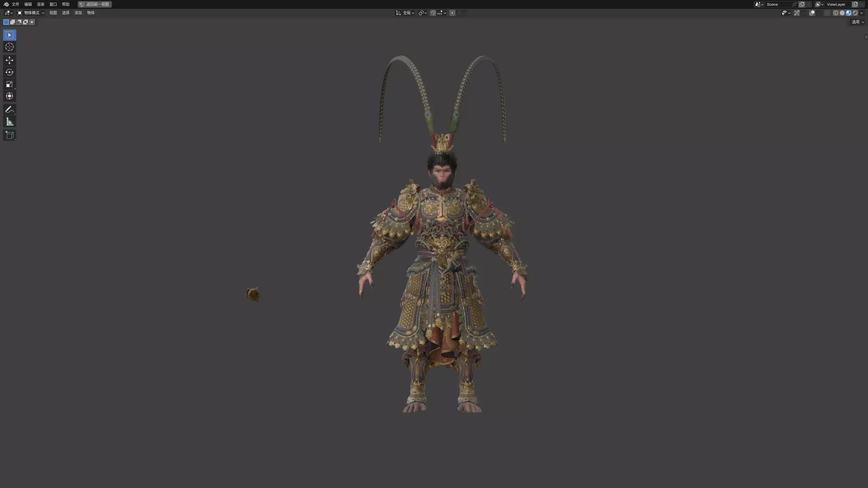Set selection mode to Extend
The image size is (868, 488).
[x=13, y=22]
